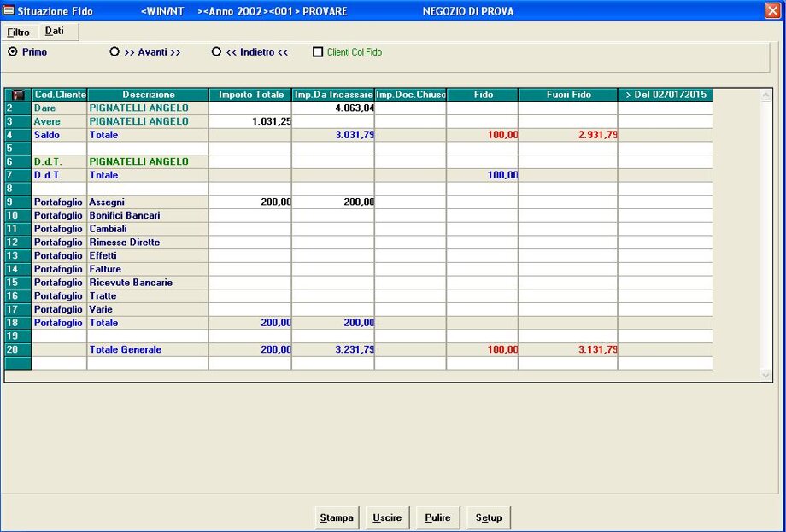Click the Importo Totale column header
786x532 pixels.
[x=250, y=95]
